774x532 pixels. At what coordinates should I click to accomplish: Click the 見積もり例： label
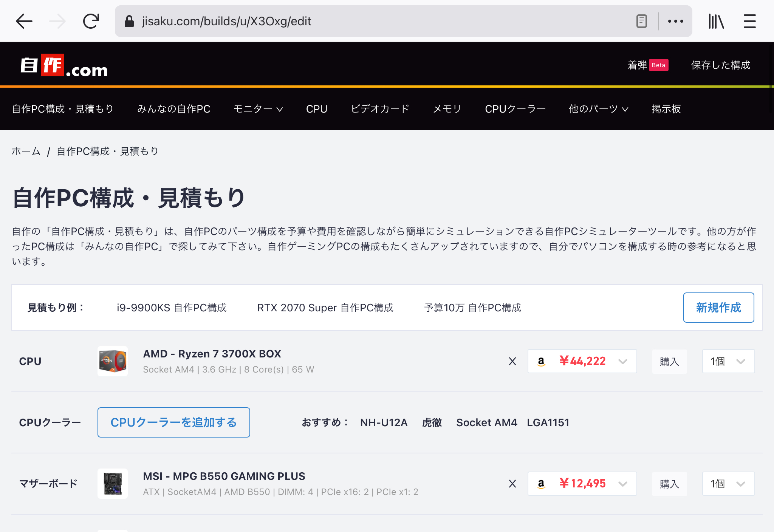56,308
